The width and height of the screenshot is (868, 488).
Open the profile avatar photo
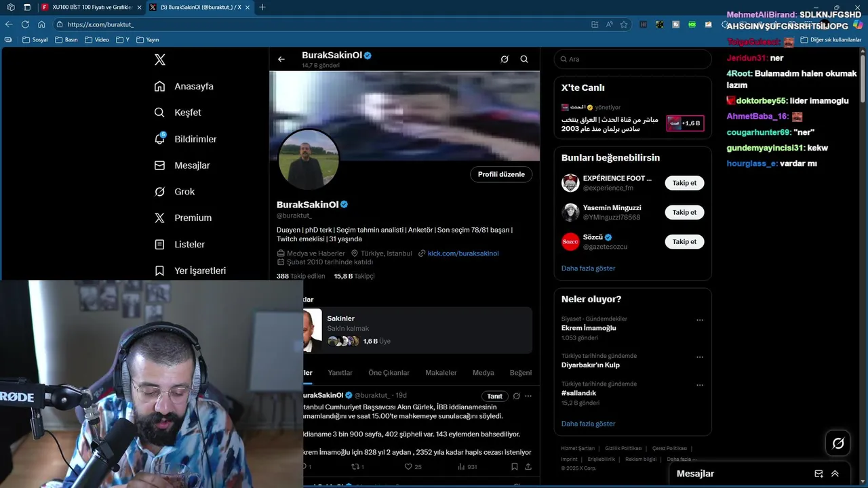(x=309, y=160)
